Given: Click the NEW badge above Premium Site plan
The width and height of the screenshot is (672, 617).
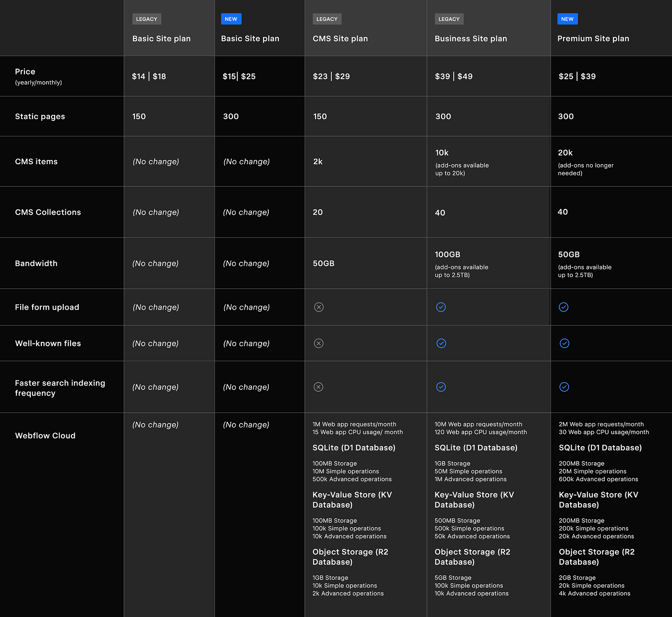Looking at the screenshot, I should (x=567, y=19).
